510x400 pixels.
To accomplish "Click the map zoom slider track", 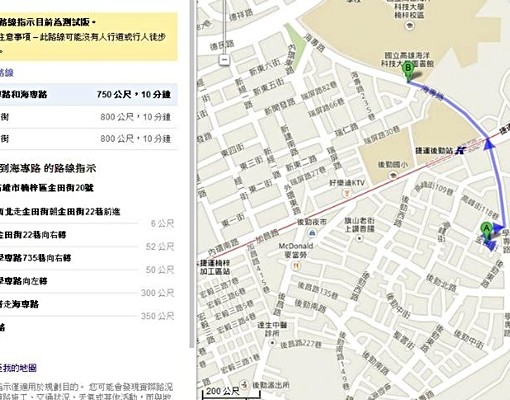I will click(225, 27).
